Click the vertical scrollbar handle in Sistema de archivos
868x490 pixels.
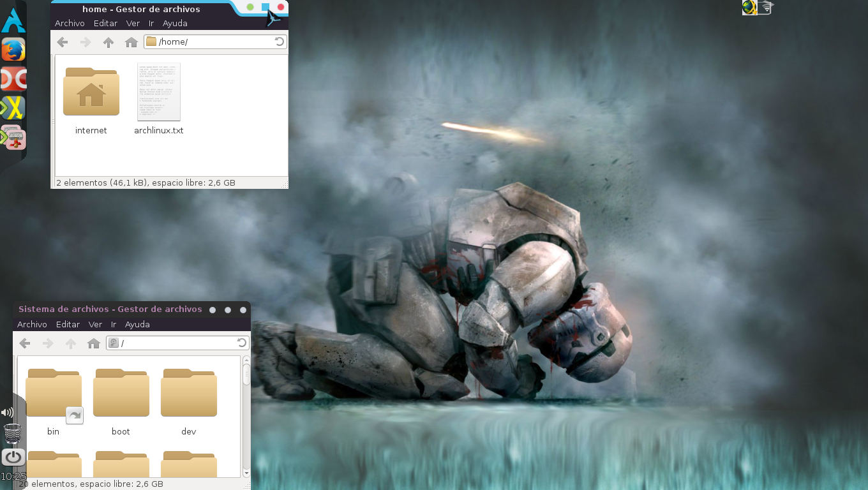coord(246,375)
